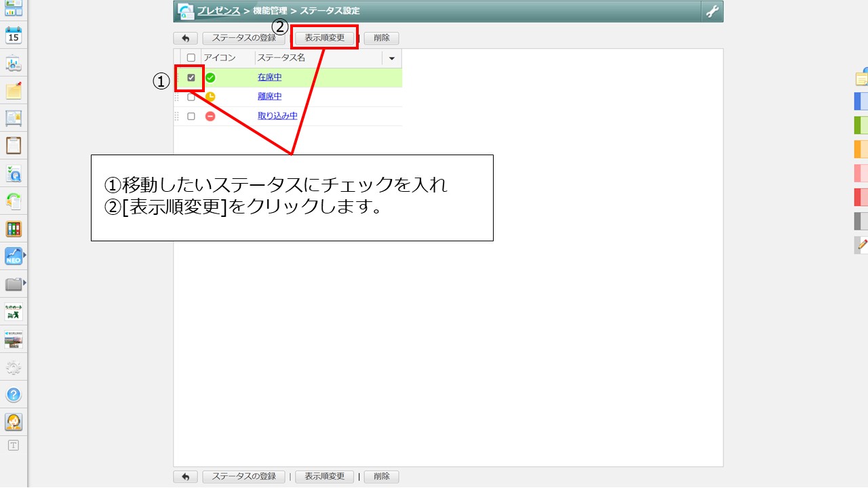This screenshot has height=488, width=868.
Task: Open the wrench settings icon in title bar
Action: click(711, 11)
